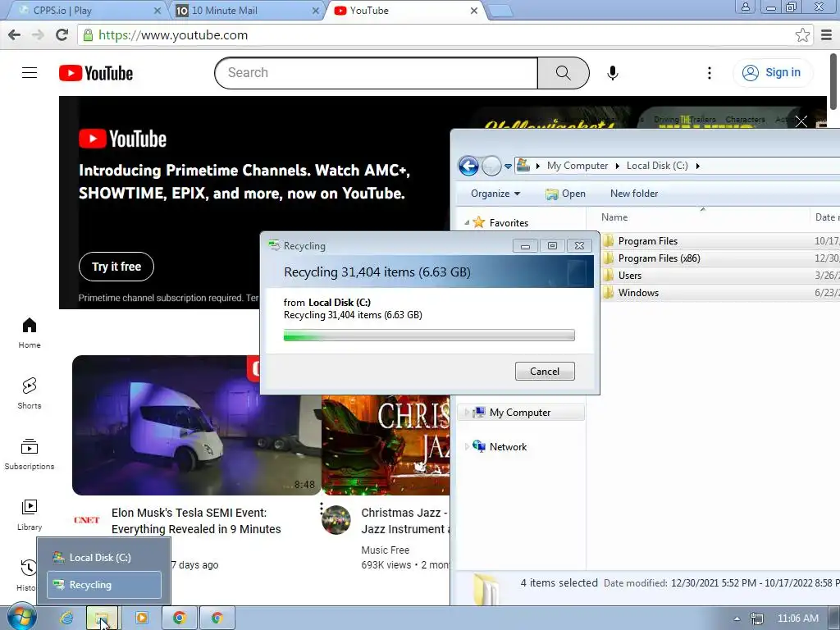Open Shorts in the YouTube sidebar

coord(30,393)
